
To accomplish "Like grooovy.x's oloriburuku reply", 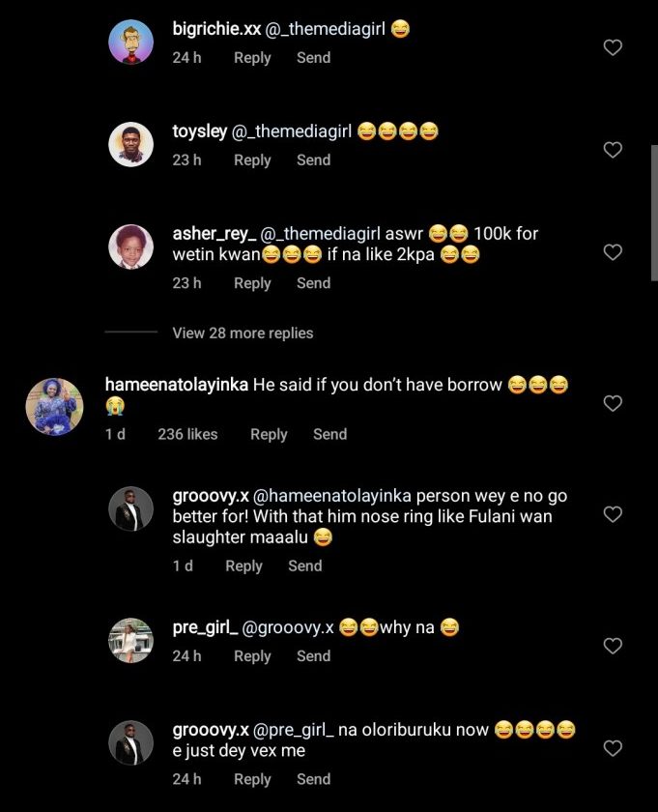I will tap(613, 748).
